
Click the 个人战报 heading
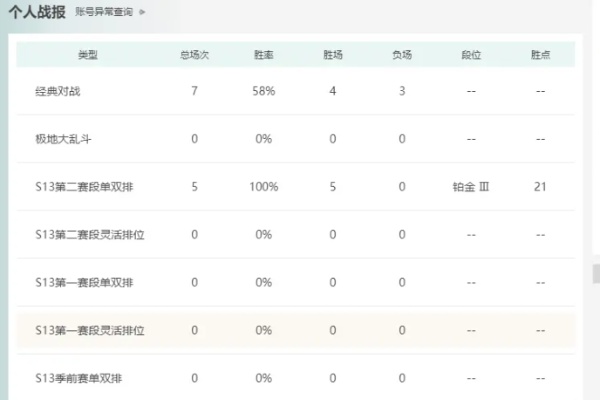37,13
